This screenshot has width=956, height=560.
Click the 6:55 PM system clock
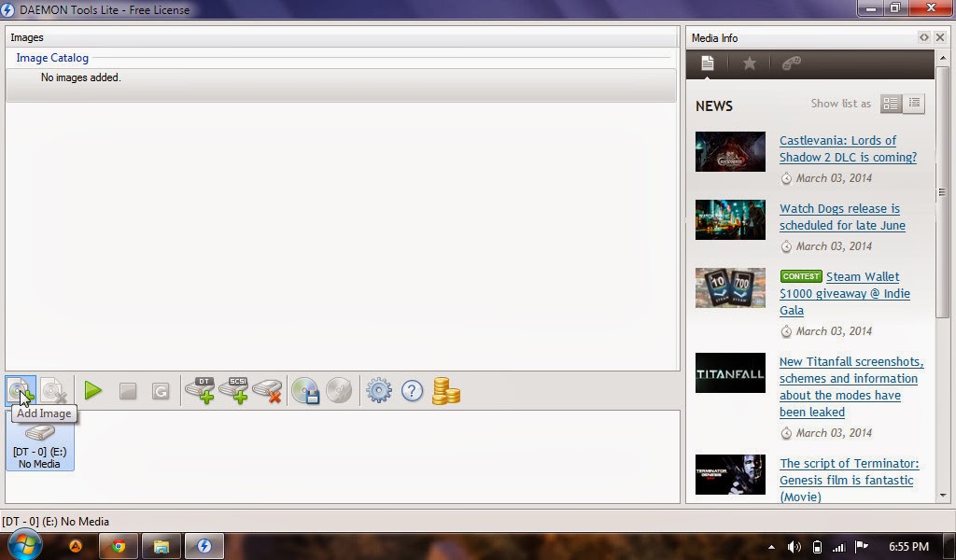tap(908, 547)
